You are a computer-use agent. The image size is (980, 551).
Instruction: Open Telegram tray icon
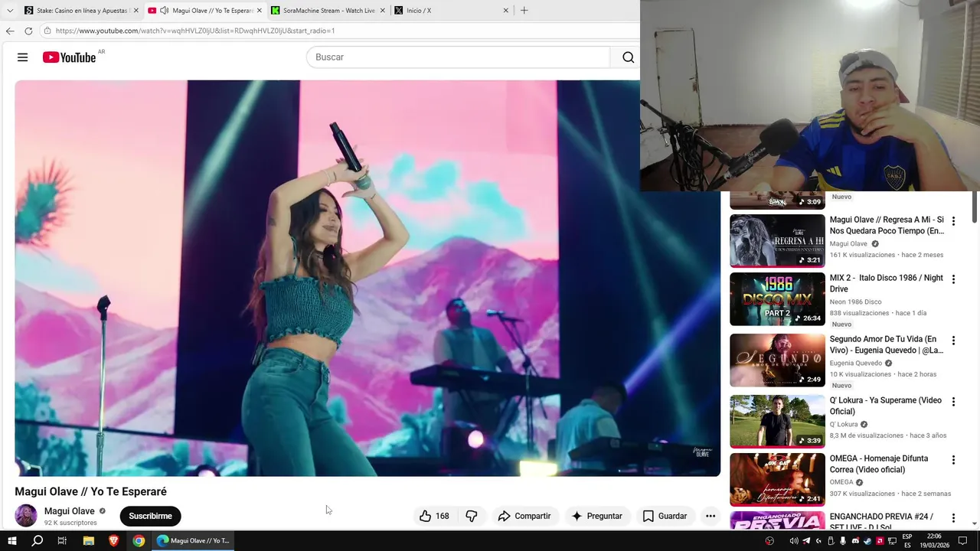806,541
